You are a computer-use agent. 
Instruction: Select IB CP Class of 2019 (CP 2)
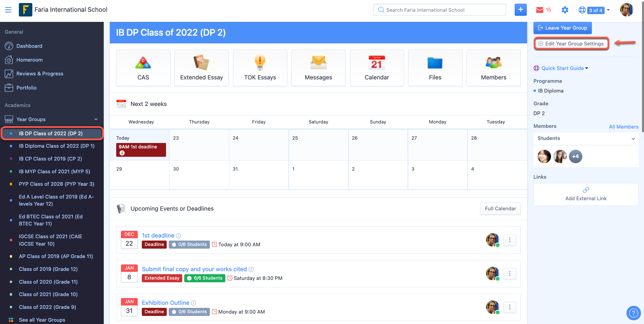tap(51, 159)
